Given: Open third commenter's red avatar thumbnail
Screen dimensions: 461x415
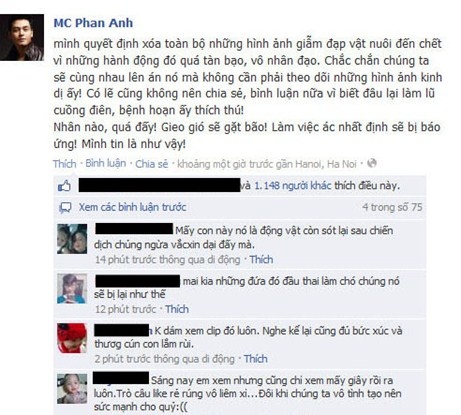Looking at the screenshot, I should click(72, 338).
